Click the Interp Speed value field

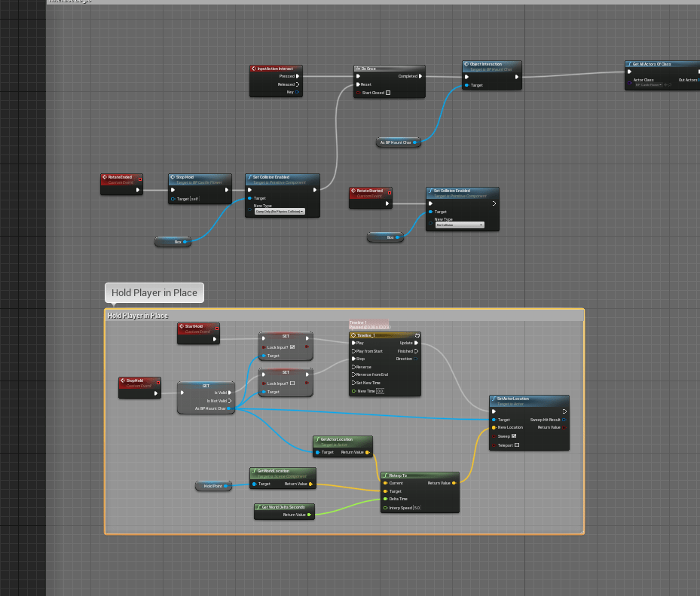tap(417, 508)
